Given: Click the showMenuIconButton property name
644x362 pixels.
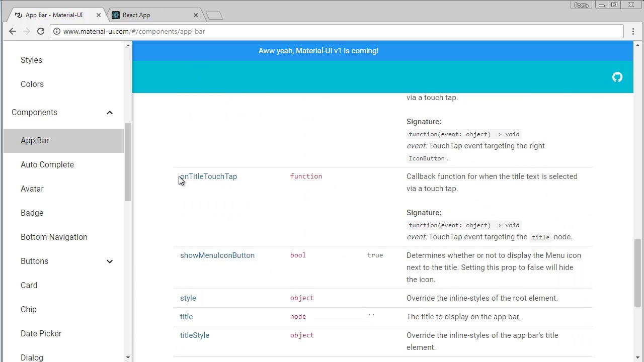Looking at the screenshot, I should point(217,255).
